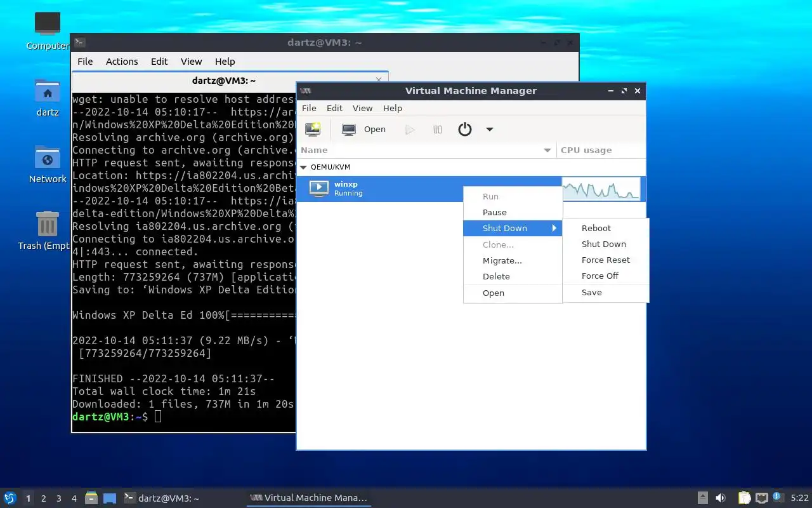Click the Create new virtual machine icon
This screenshot has width=812, height=508.
(x=313, y=130)
